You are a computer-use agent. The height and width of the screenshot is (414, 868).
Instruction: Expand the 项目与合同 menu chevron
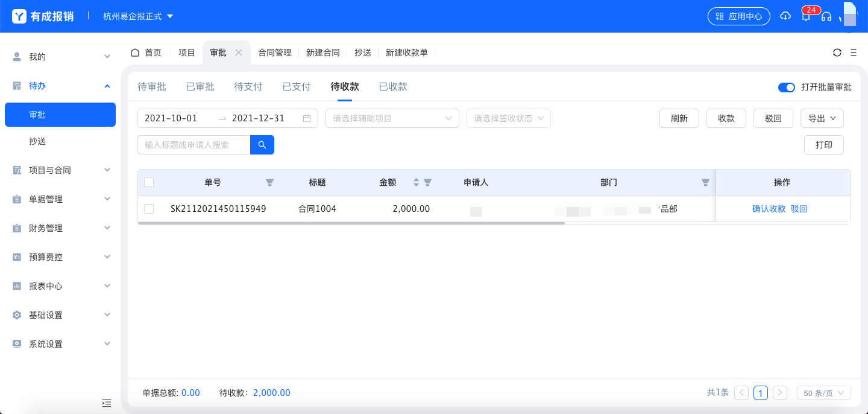pyautogui.click(x=107, y=170)
